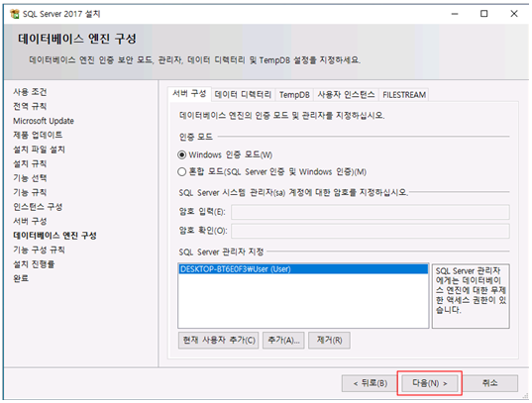
Task: Click 설치 파일 설치 step in sidebar
Action: pyautogui.click(x=39, y=150)
